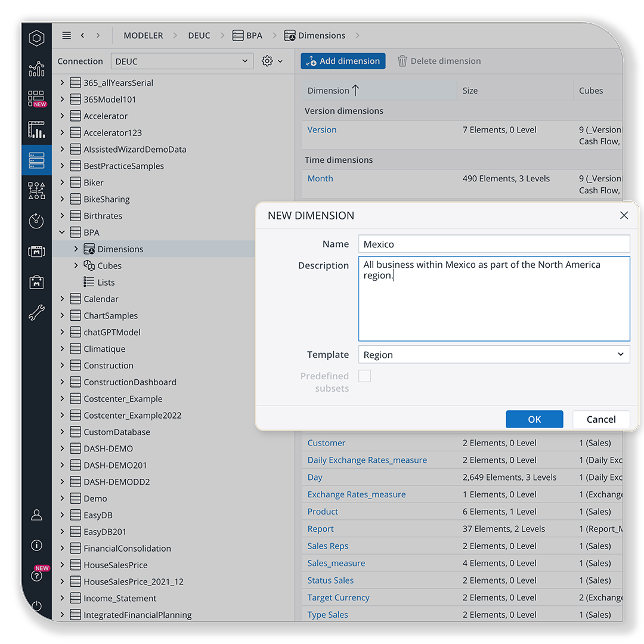Open the Connection dropdown showing DEUC
644x644 pixels.
point(182,61)
